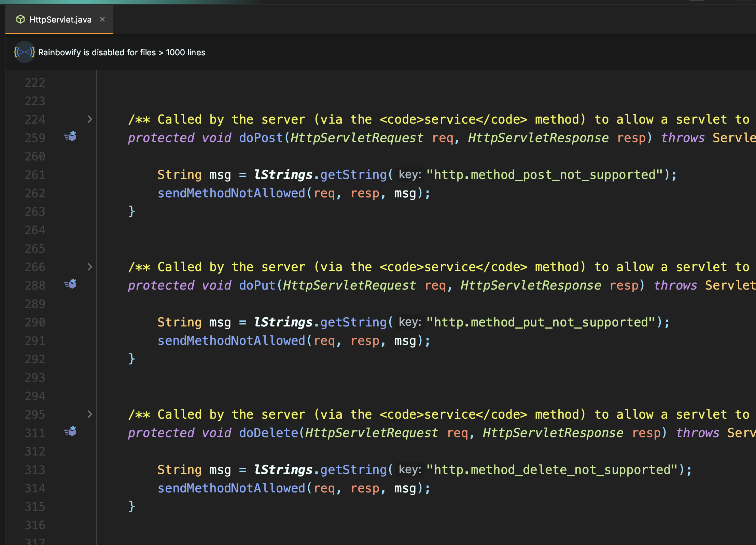756x545 pixels.
Task: Click the overridden-method gutter icon on line 259
Action: click(71, 137)
